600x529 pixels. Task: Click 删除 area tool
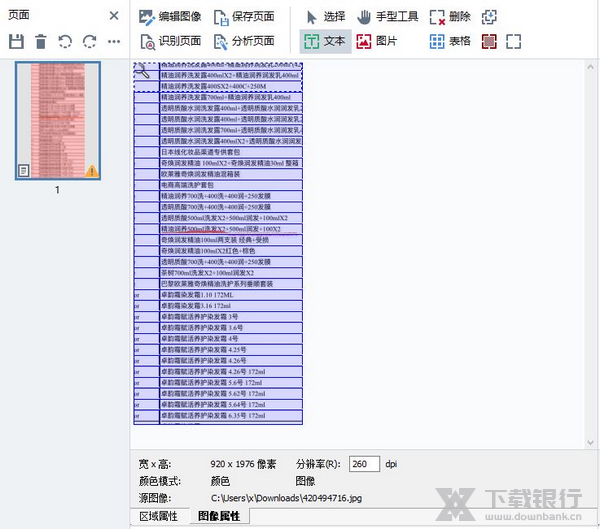tap(450, 17)
